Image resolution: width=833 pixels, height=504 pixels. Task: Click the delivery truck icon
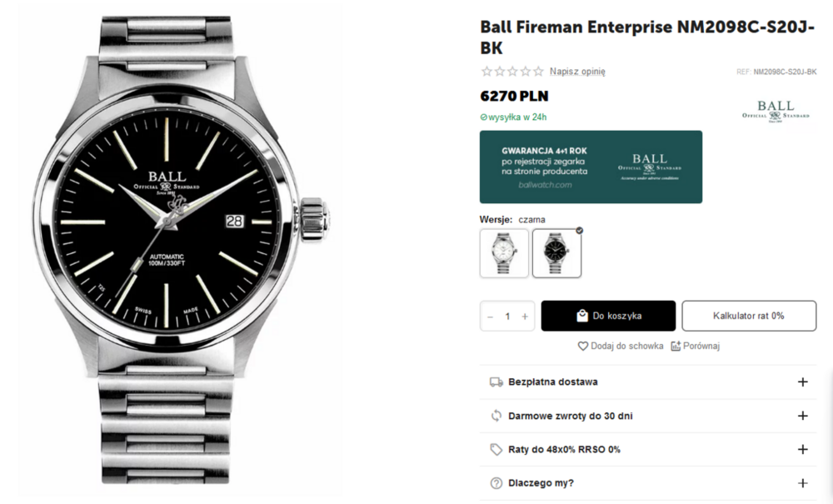click(496, 382)
